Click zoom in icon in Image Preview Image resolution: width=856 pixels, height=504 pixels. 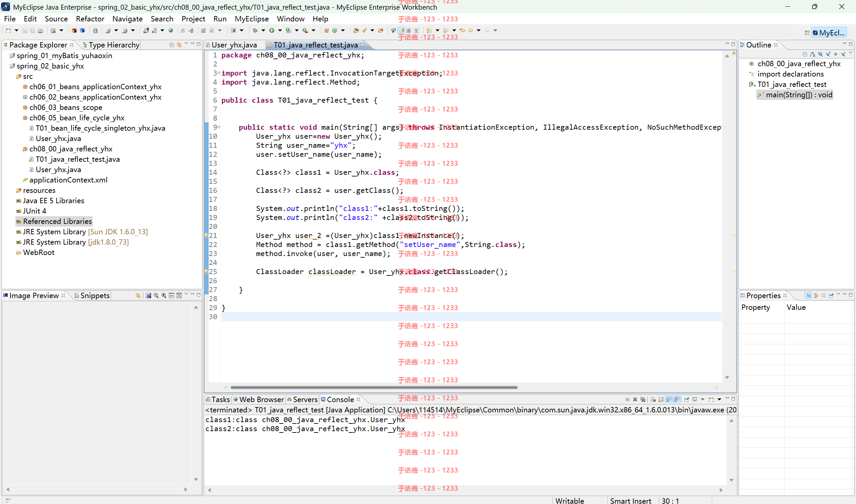[164, 295]
